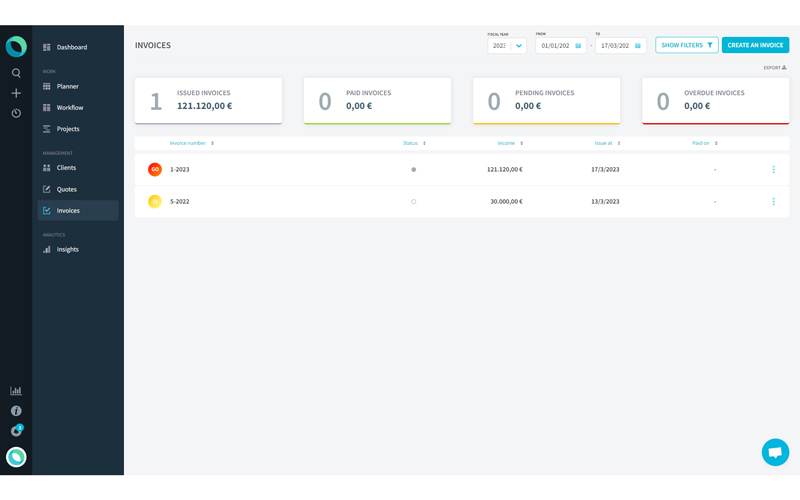This screenshot has height=500, width=800.
Task: Click Create an Invoice button
Action: (x=755, y=45)
